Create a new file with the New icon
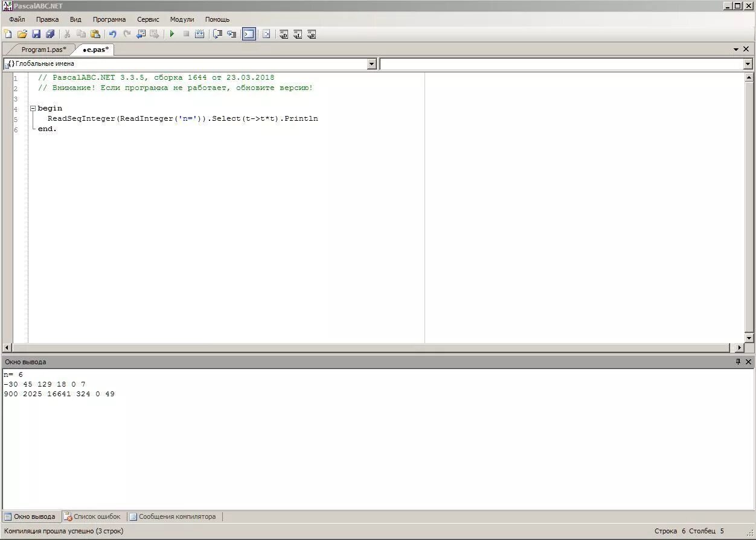Image resolution: width=756 pixels, height=540 pixels. 8,34
